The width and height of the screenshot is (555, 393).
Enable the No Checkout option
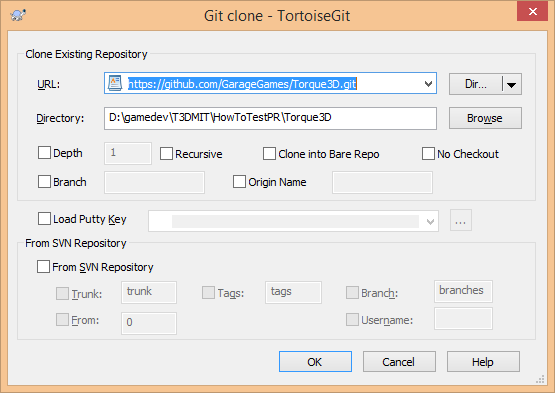pos(428,154)
